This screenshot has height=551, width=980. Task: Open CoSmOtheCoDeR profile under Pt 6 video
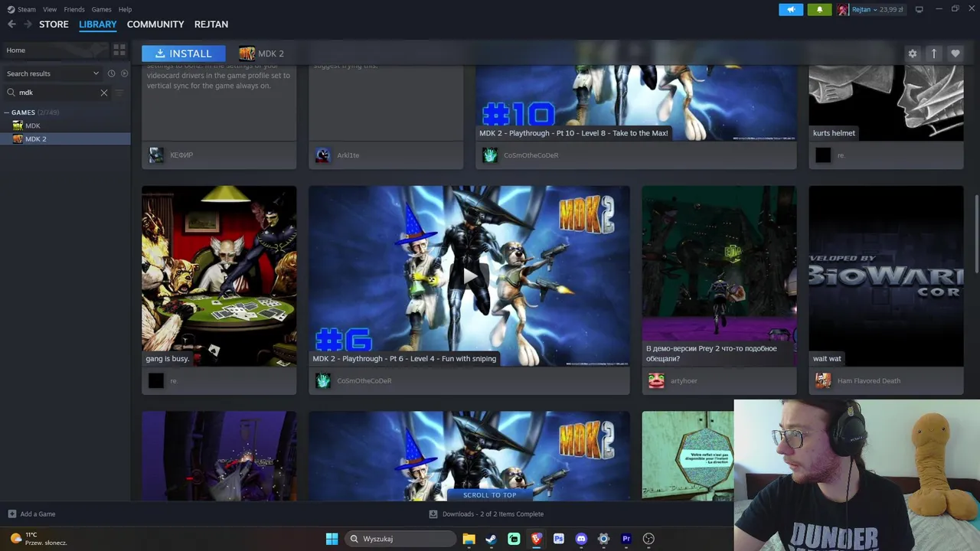[x=364, y=381]
